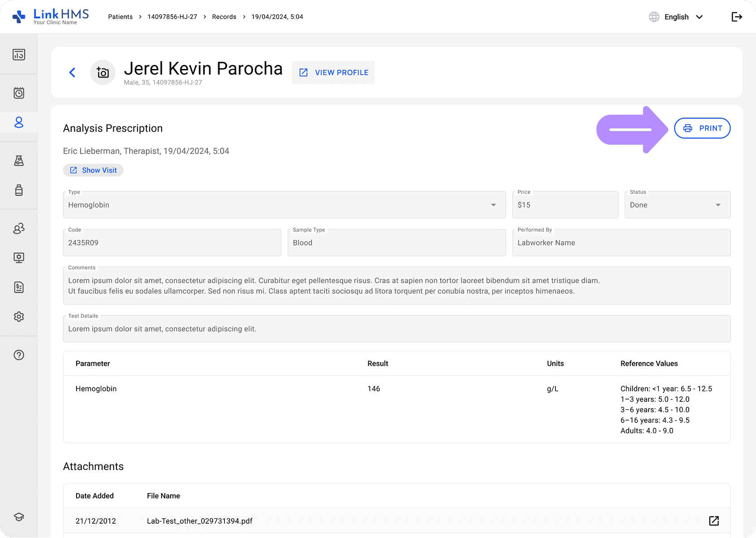The height and width of the screenshot is (538, 756).
Task: Click the Patients breadcrumb
Action: [120, 17]
